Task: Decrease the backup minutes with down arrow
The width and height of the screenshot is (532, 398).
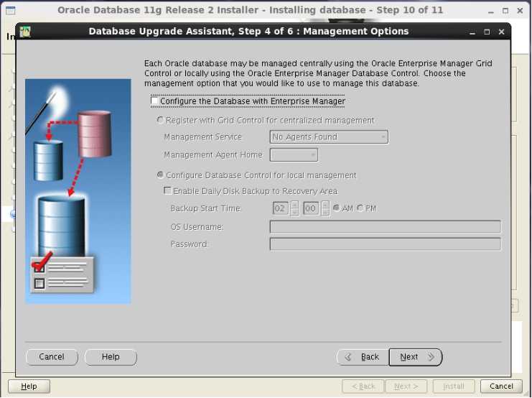Action: coord(325,212)
